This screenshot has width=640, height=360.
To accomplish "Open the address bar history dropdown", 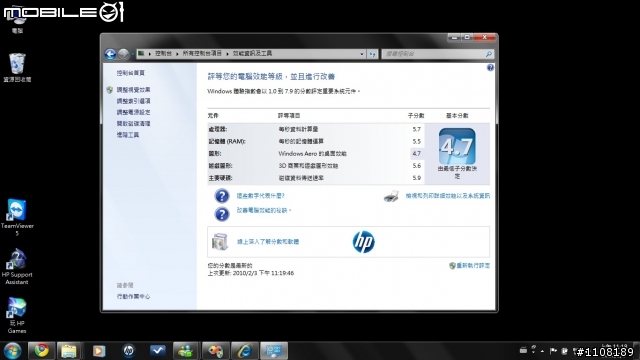I will point(362,54).
